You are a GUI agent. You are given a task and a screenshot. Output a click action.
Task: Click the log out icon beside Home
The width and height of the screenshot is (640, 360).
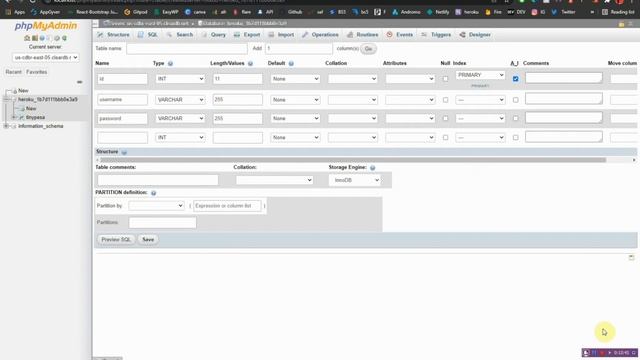(x=35, y=38)
